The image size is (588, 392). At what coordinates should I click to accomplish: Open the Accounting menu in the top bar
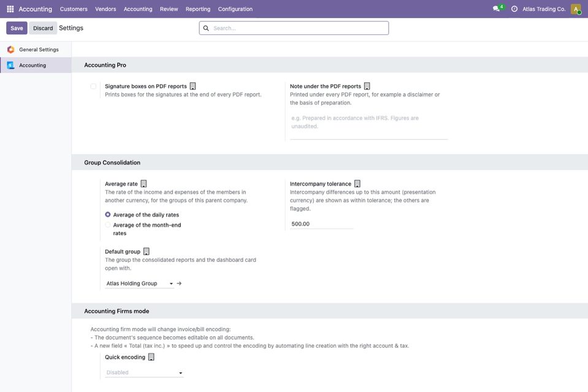[138, 9]
